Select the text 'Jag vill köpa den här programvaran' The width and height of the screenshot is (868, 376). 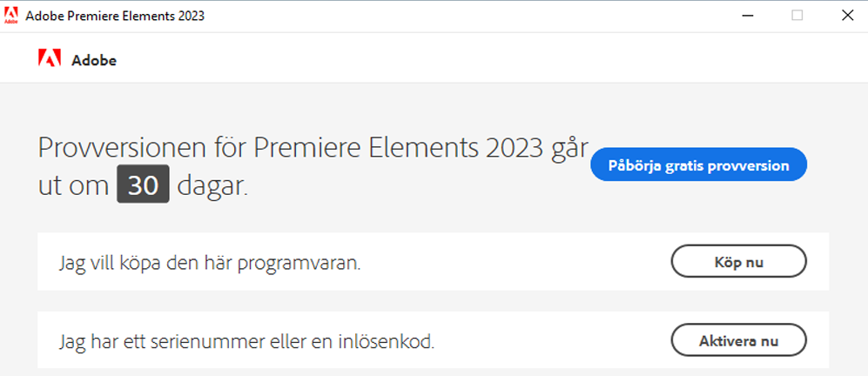(x=209, y=263)
